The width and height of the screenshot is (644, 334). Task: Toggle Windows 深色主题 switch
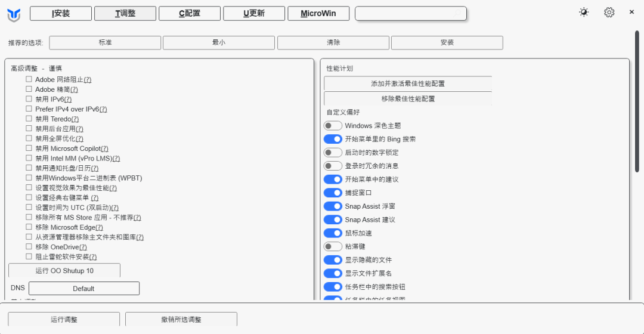coord(333,125)
